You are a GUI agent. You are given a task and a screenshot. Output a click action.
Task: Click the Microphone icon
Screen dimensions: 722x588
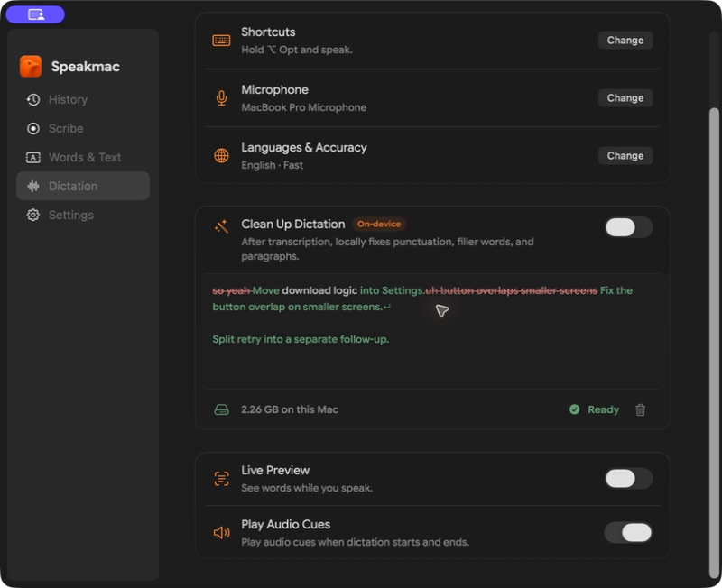coord(221,98)
